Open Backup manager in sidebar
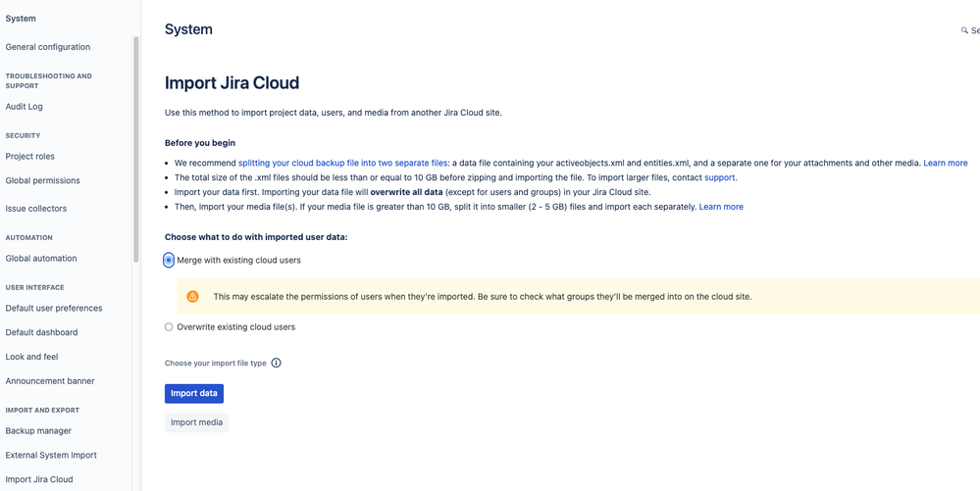This screenshot has width=980, height=491. pyautogui.click(x=39, y=431)
